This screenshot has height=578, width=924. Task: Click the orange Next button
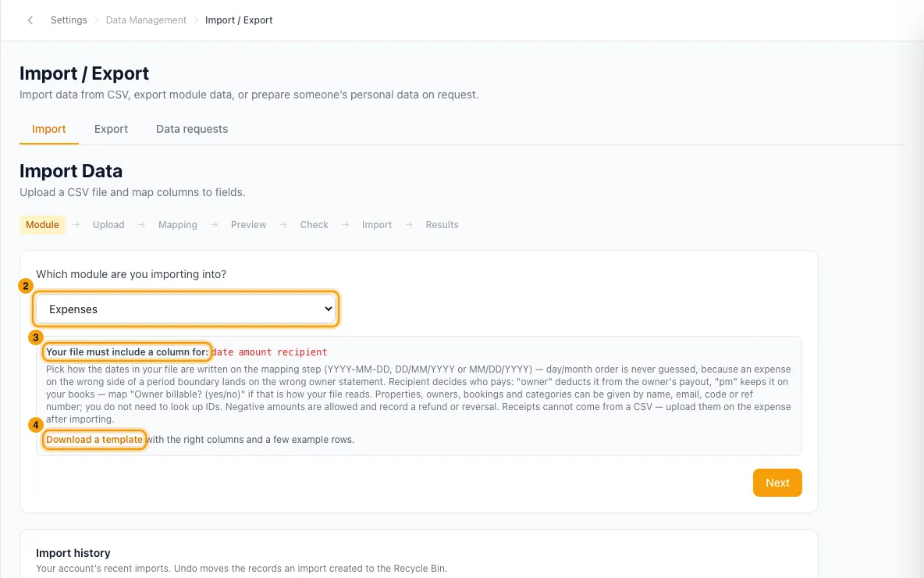click(777, 483)
